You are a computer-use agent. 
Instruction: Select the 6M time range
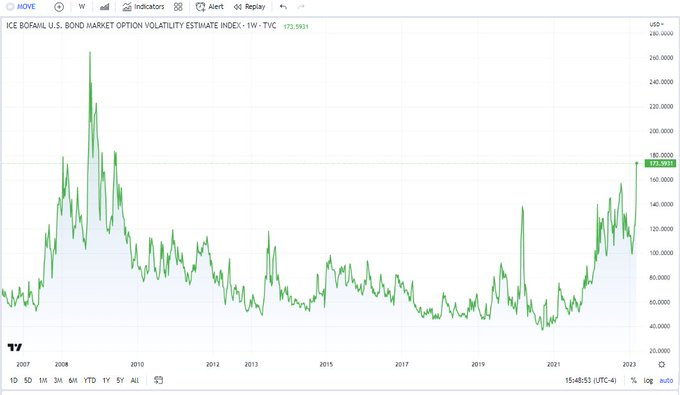73,380
